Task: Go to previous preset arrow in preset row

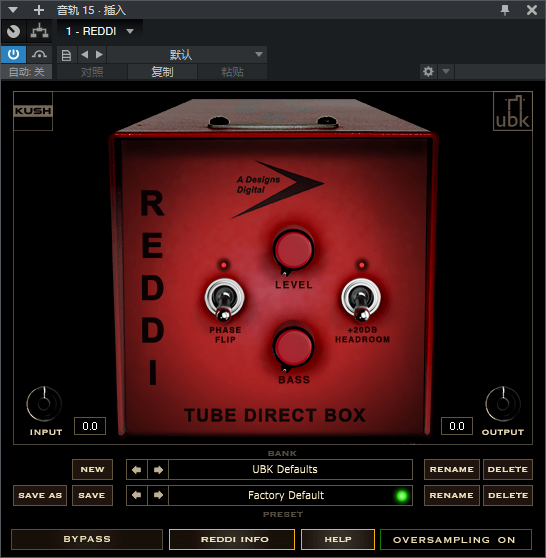Action: [x=137, y=495]
